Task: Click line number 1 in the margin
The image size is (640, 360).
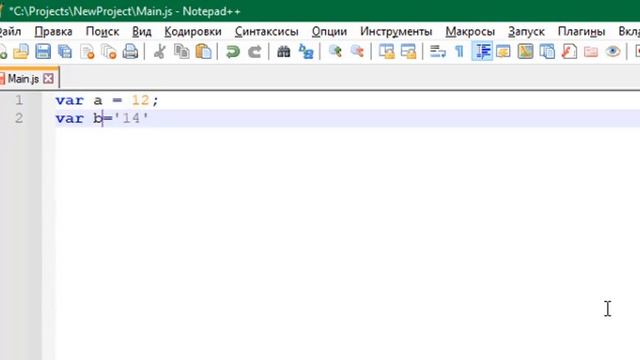Action: [x=19, y=100]
